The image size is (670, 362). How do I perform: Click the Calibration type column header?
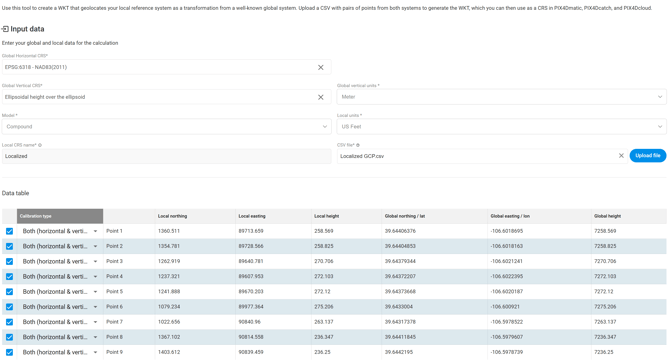[60, 216]
